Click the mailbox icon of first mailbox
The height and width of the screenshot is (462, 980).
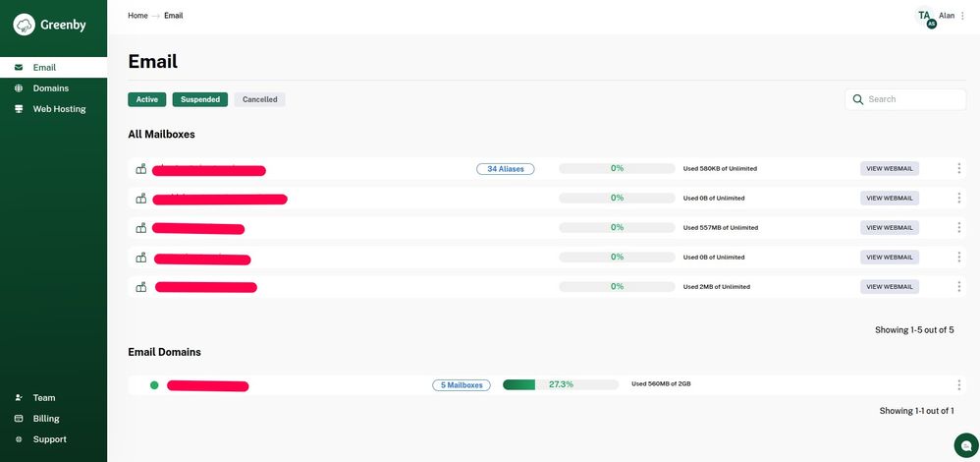tap(141, 169)
